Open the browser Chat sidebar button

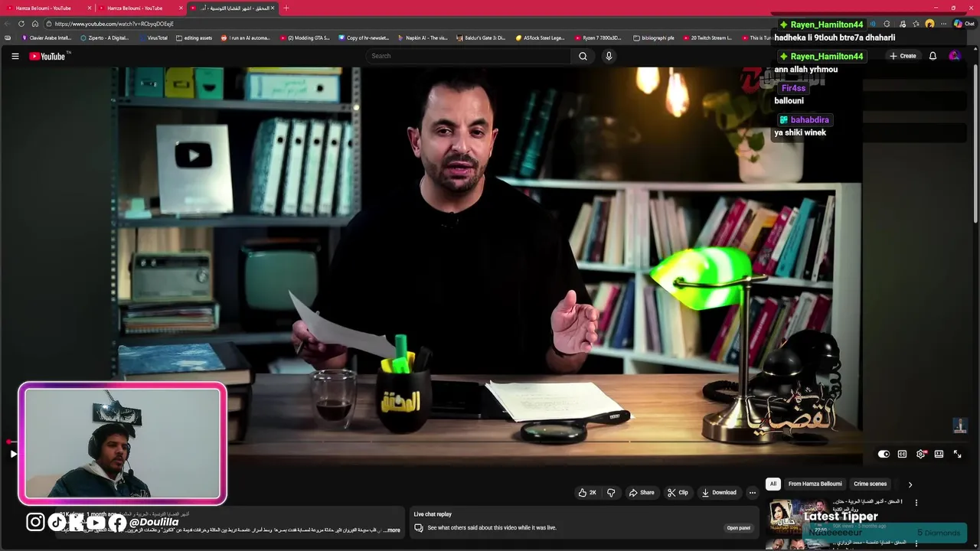[963, 24]
